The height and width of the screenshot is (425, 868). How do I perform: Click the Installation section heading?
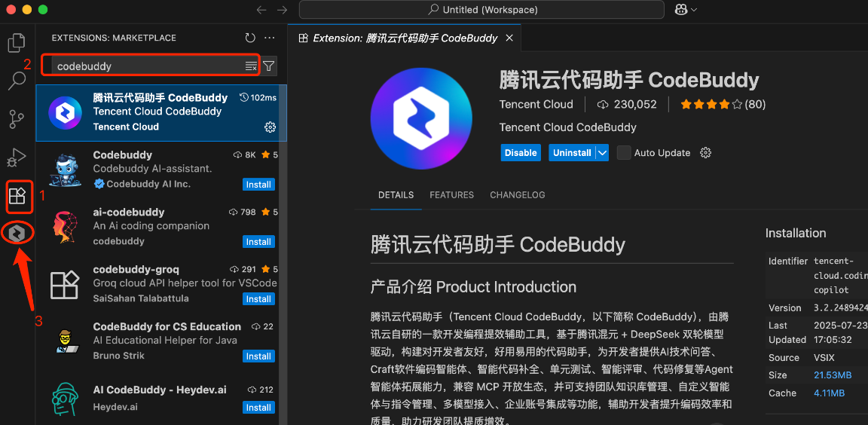pos(796,233)
